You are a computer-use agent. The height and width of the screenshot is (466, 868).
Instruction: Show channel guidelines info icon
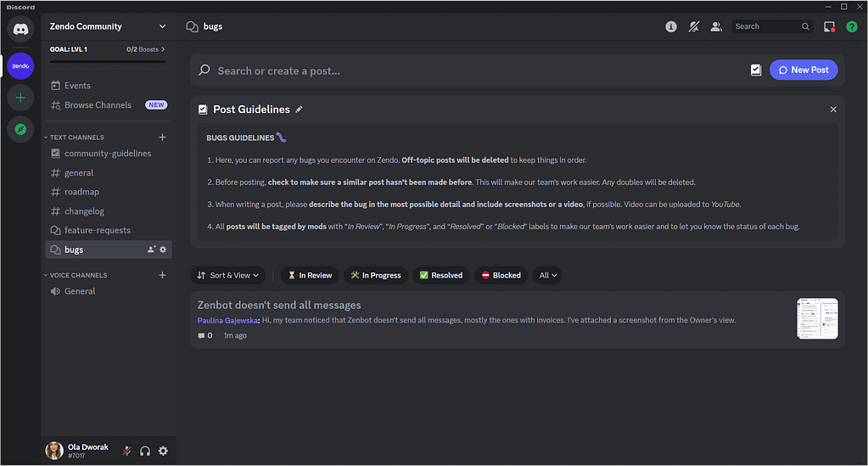pos(671,26)
